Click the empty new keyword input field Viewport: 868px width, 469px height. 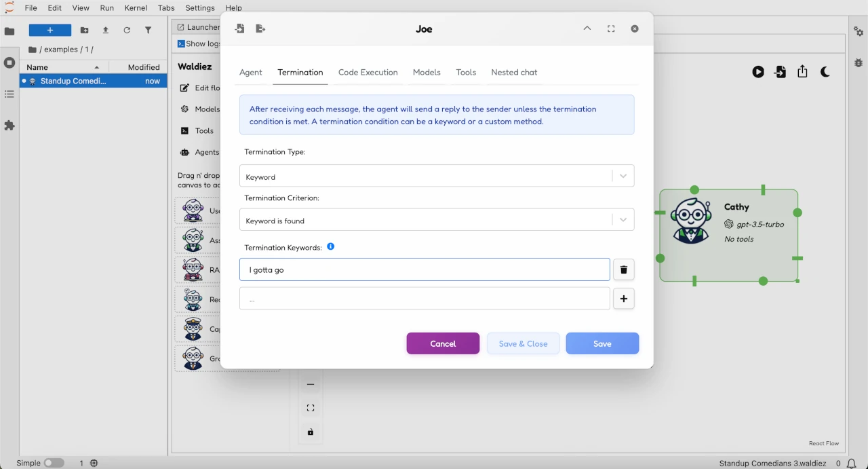pyautogui.click(x=425, y=299)
